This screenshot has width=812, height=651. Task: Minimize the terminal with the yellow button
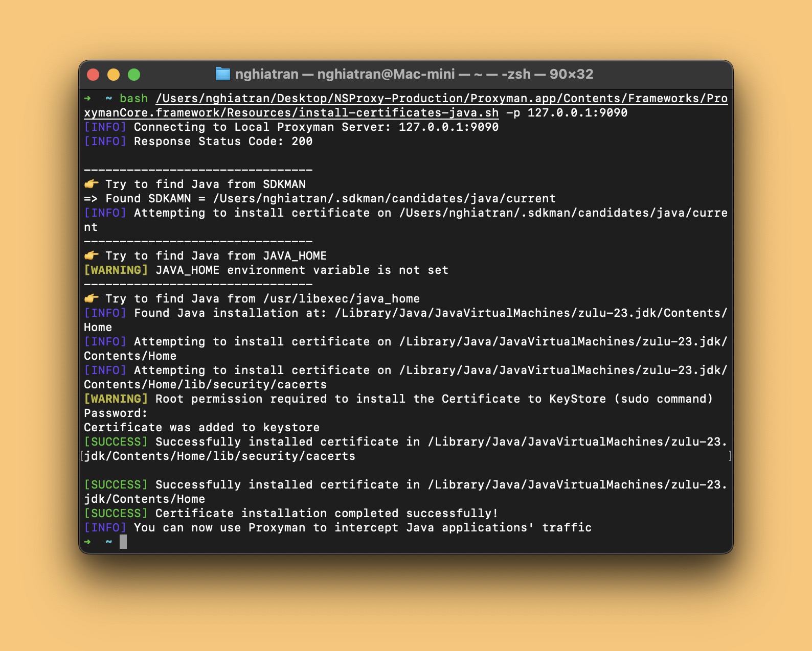(x=114, y=75)
